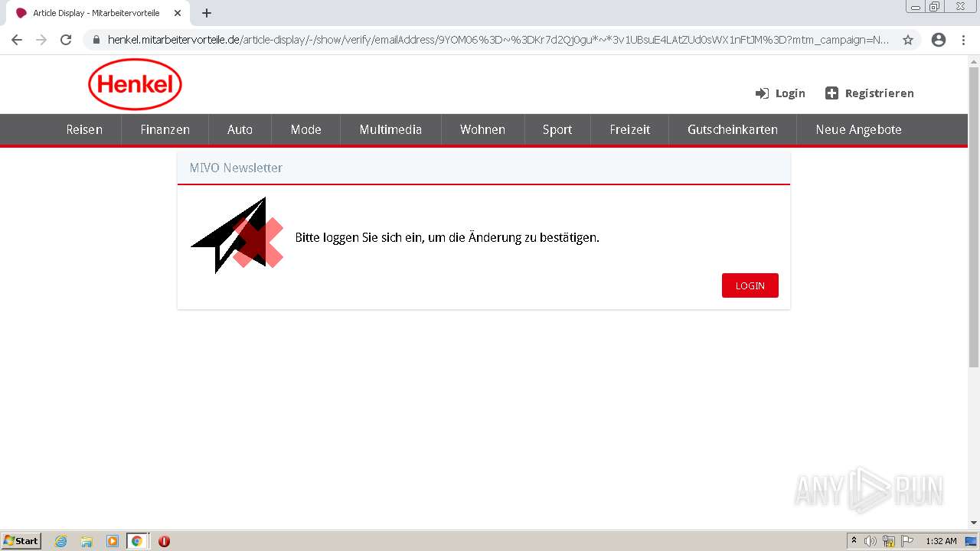980x551 pixels.
Task: Click the Registrieren plus icon
Action: click(x=831, y=93)
